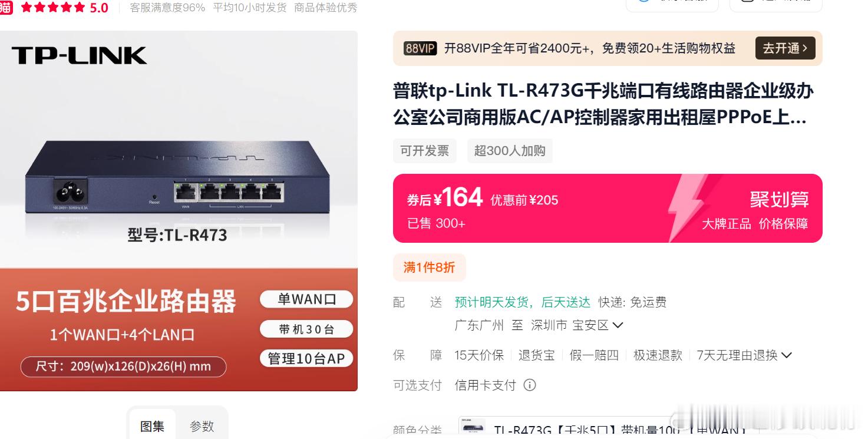Click the 满1件8折 discount tag
This screenshot has height=439, width=868.
429,268
